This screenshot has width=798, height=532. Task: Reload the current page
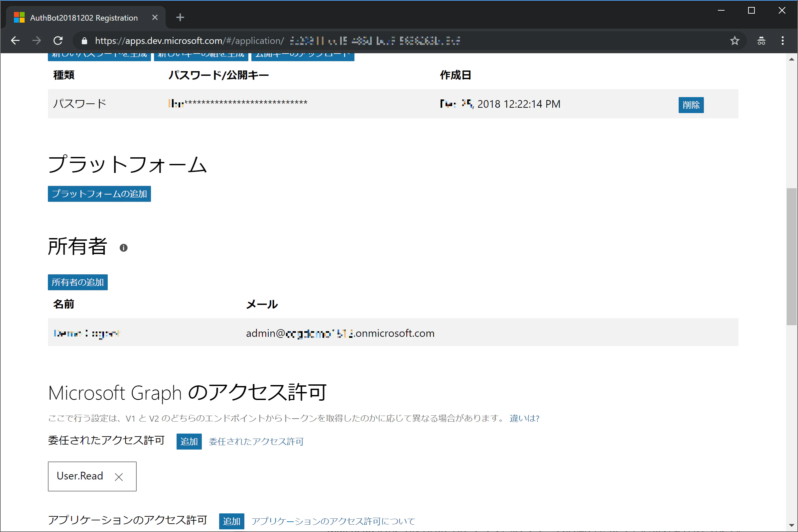coord(58,41)
